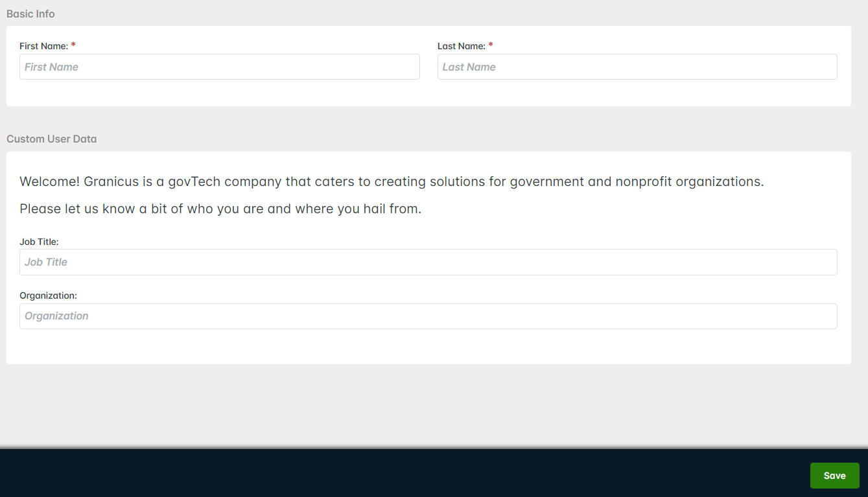This screenshot has height=497, width=868.
Task: Focus the Last Name text box
Action: [637, 67]
